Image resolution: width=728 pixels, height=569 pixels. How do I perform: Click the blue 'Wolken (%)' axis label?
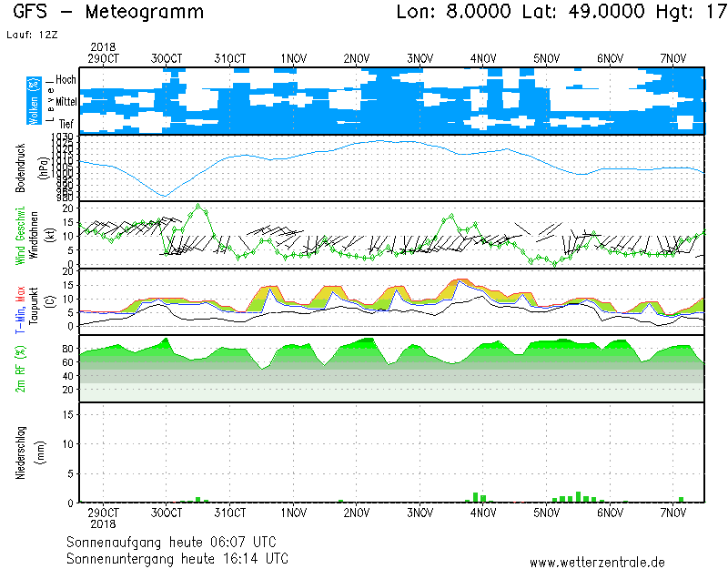pyautogui.click(x=34, y=101)
